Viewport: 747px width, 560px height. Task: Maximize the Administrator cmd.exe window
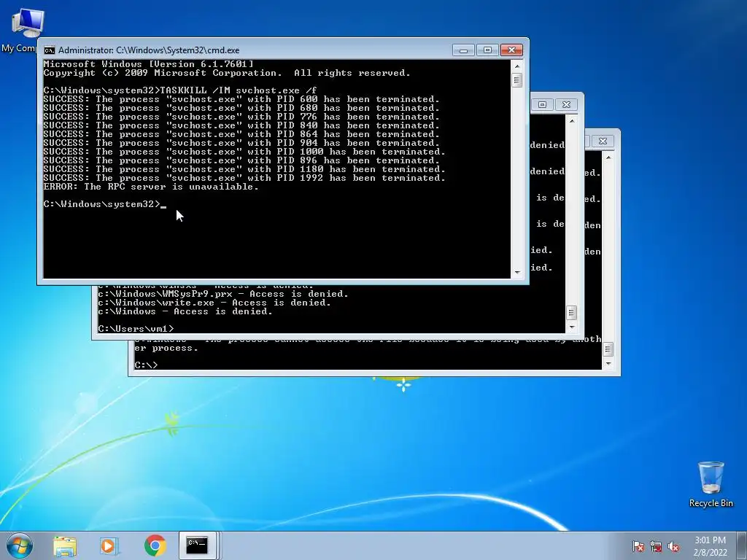pyautogui.click(x=487, y=50)
